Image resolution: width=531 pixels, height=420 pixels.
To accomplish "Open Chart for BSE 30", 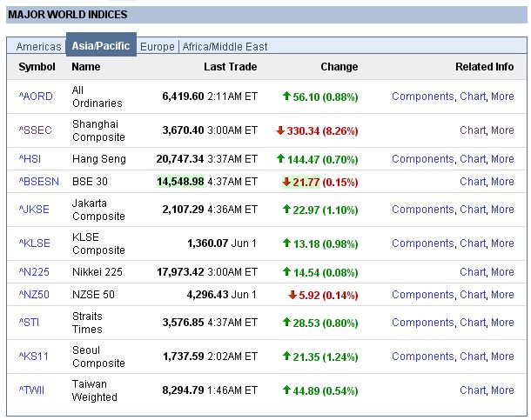I will [x=473, y=182].
